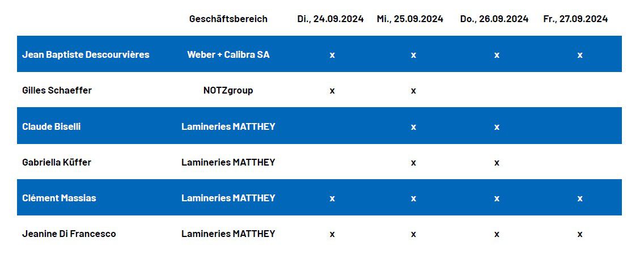Image resolution: width=644 pixels, height=254 pixels.
Task: Click the NOTZgroup business unit cell
Action: click(x=228, y=90)
